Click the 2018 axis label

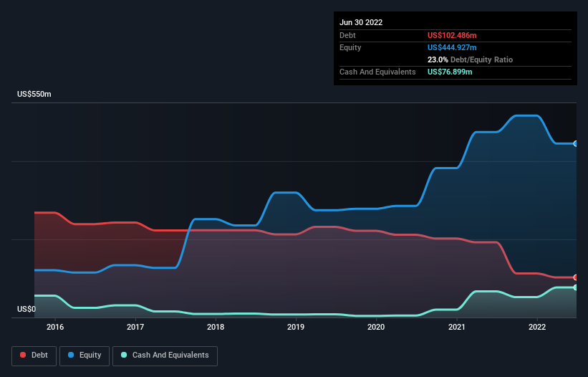(x=216, y=327)
